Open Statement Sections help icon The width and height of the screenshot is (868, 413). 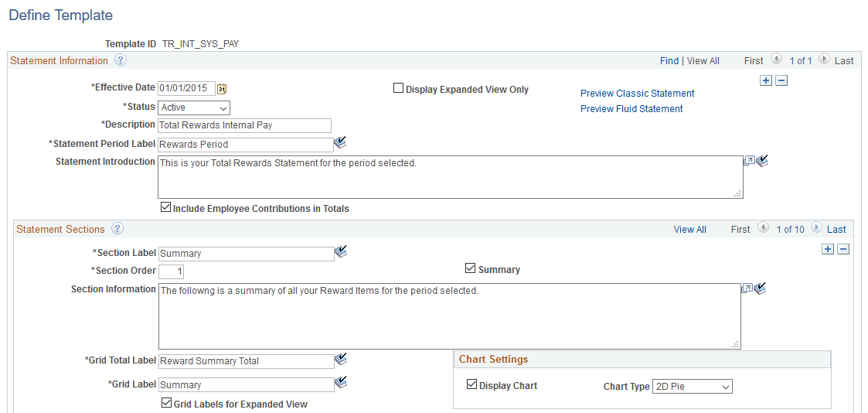click(x=117, y=229)
